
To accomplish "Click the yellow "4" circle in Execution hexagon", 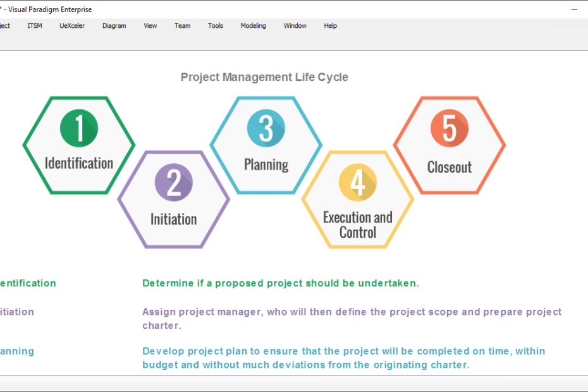I will coord(357,183).
